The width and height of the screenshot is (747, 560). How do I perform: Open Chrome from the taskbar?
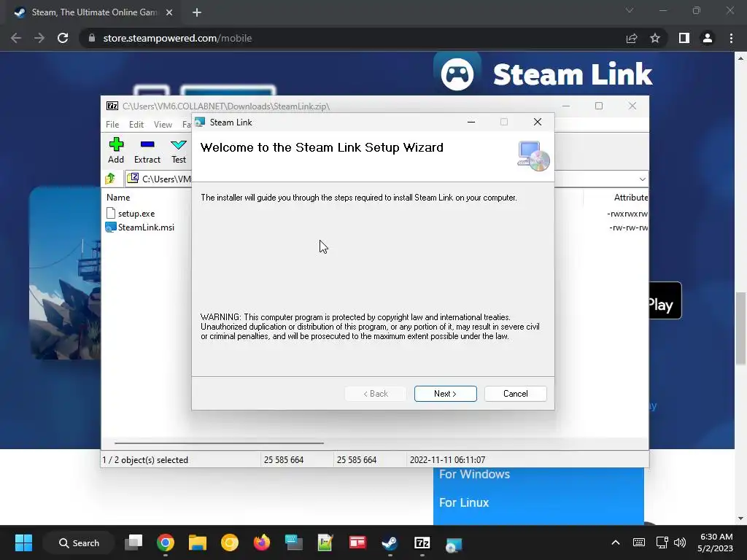[x=166, y=542]
